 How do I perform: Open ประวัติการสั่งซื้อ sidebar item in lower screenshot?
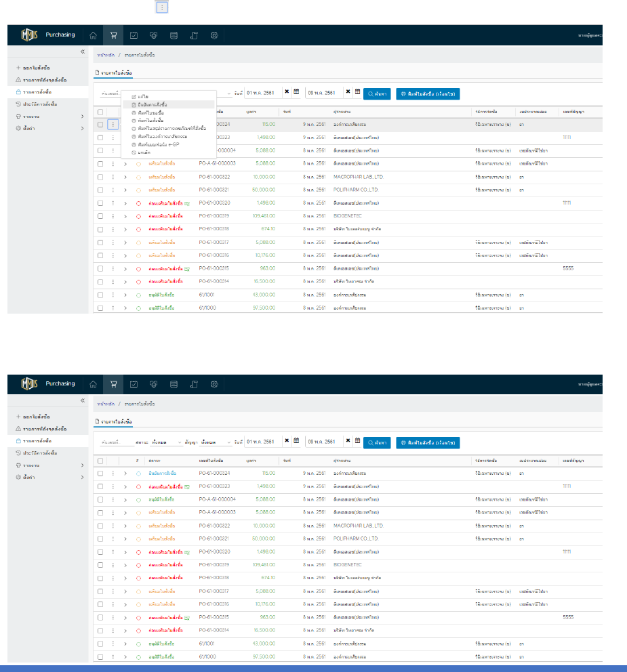pos(40,453)
